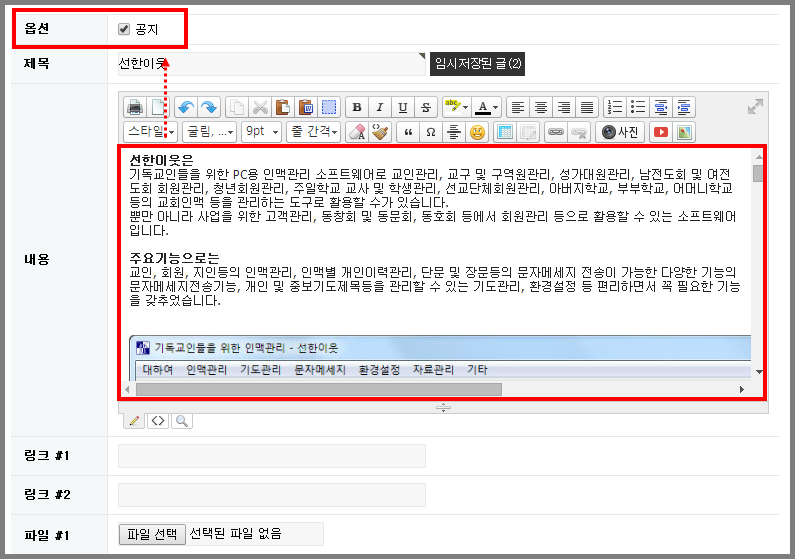Insert a numbered list
The width and height of the screenshot is (795, 559).
point(615,108)
